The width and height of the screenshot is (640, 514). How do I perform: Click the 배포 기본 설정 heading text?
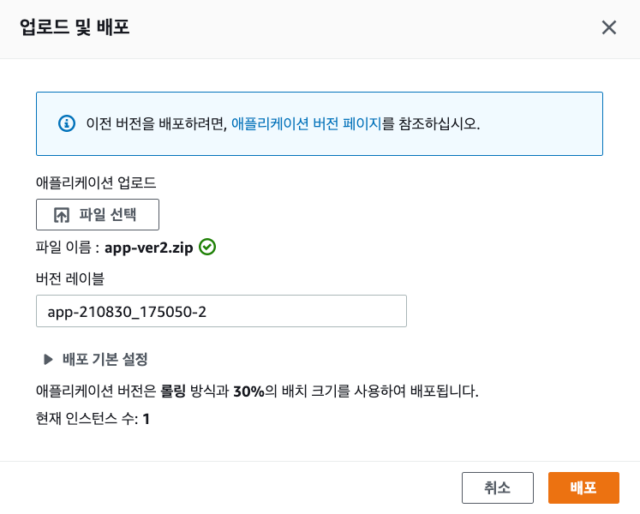(x=105, y=359)
